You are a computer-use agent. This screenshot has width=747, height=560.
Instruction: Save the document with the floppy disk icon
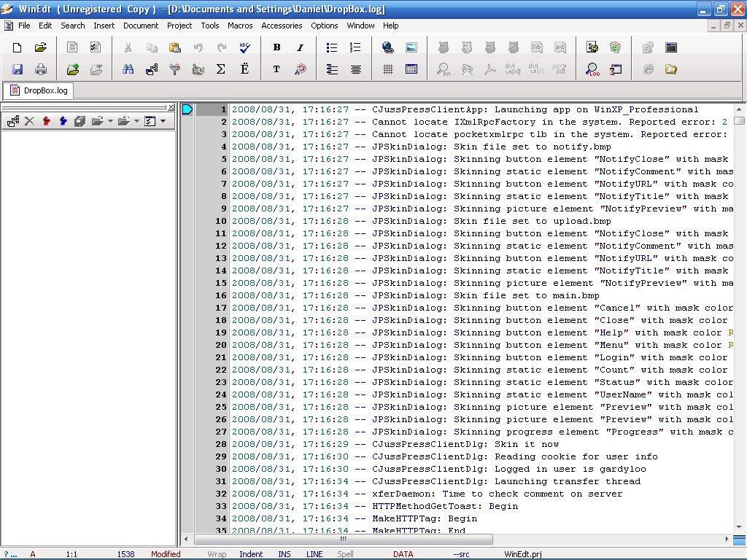tap(18, 69)
